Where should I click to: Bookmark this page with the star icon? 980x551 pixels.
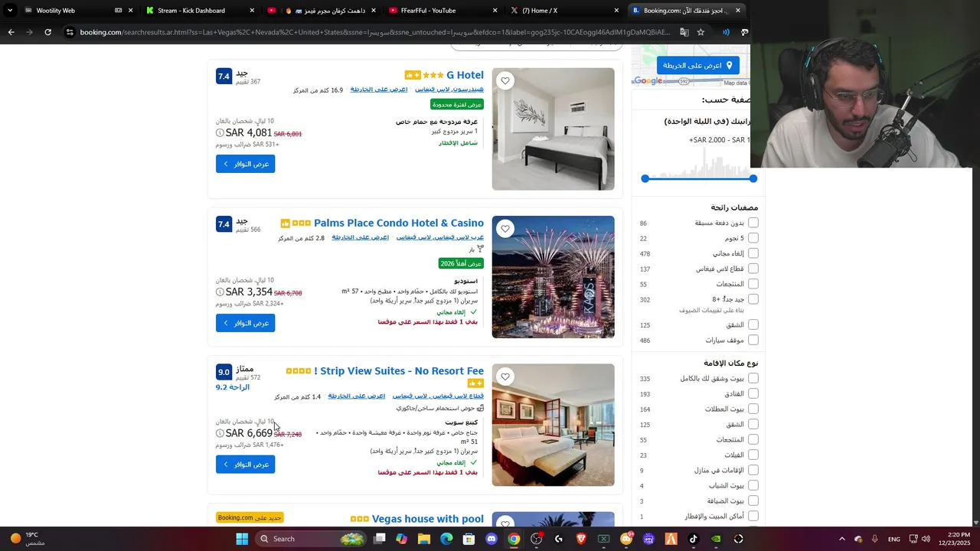[701, 32]
